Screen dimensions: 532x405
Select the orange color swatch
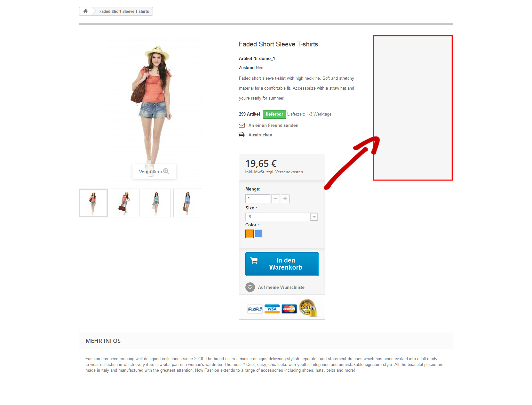[250, 234]
